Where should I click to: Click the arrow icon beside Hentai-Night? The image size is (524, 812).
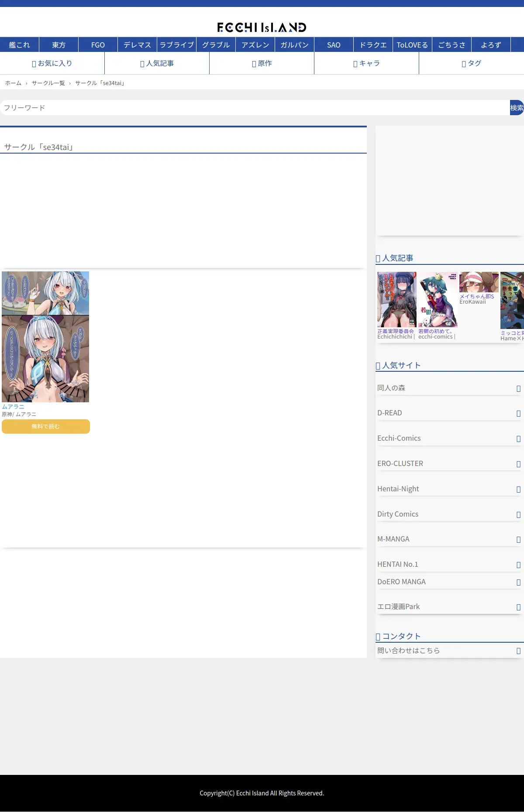point(518,490)
